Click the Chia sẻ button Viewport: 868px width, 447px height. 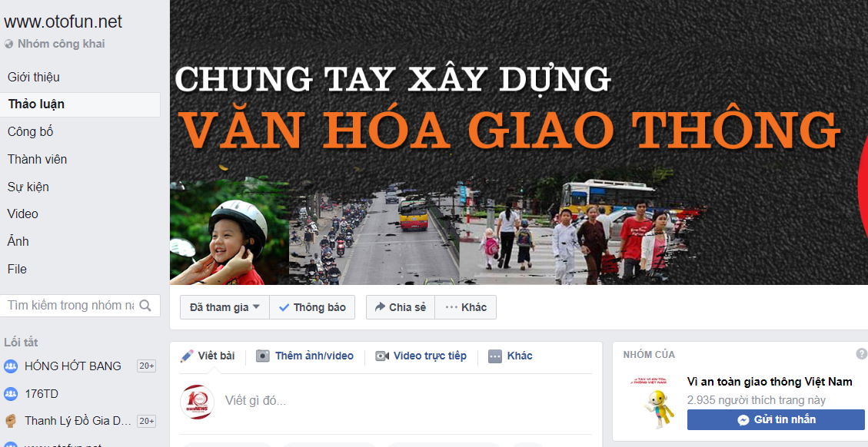[401, 307]
